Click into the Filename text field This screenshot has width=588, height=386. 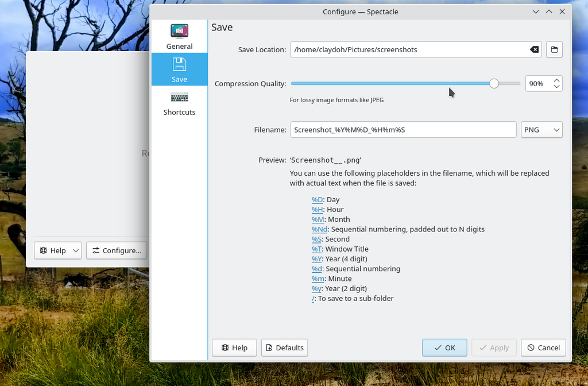pos(403,130)
